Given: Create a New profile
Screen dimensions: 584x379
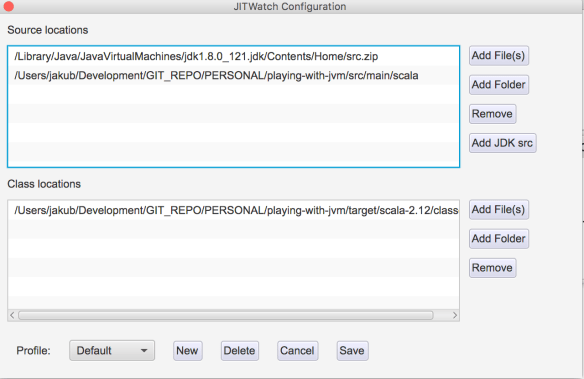Looking at the screenshot, I should pyautogui.click(x=187, y=351).
